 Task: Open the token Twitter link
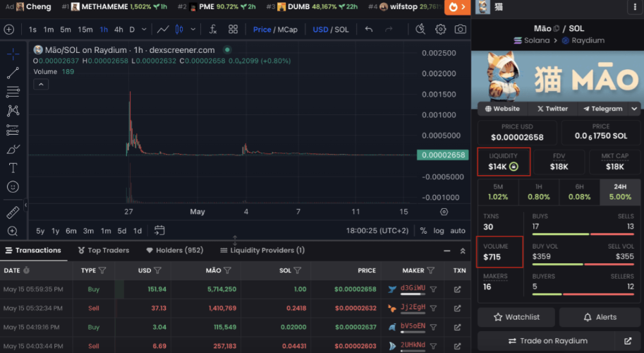(x=552, y=109)
